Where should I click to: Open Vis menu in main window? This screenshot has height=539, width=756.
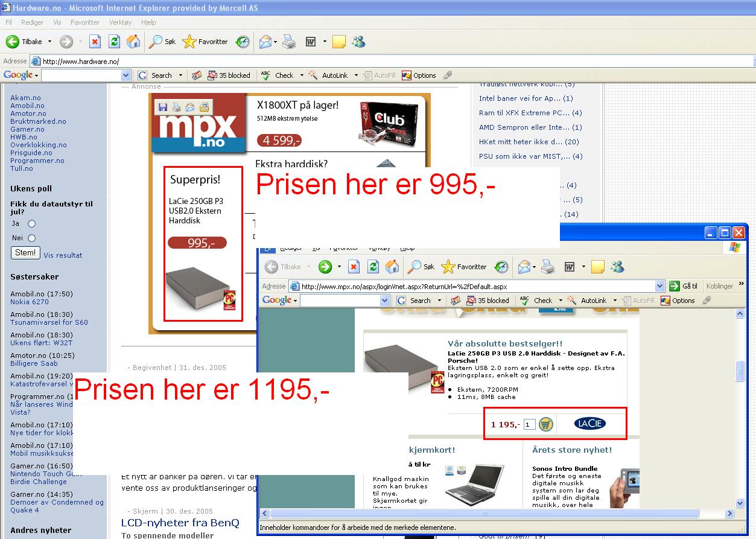point(57,22)
